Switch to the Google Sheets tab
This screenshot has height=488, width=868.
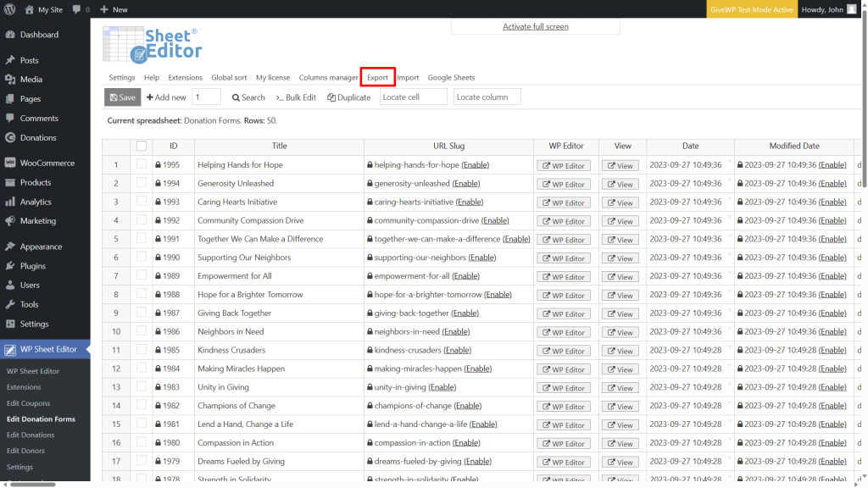tap(451, 77)
